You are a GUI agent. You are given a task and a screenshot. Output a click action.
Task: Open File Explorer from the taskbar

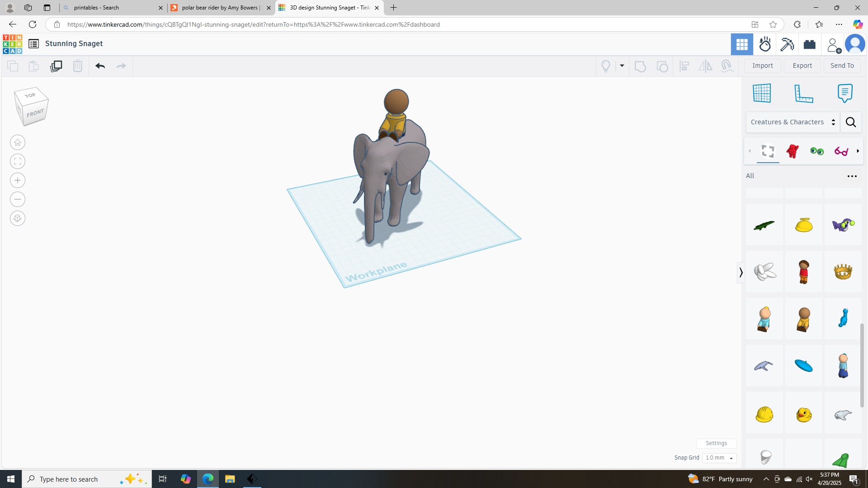coord(230,479)
